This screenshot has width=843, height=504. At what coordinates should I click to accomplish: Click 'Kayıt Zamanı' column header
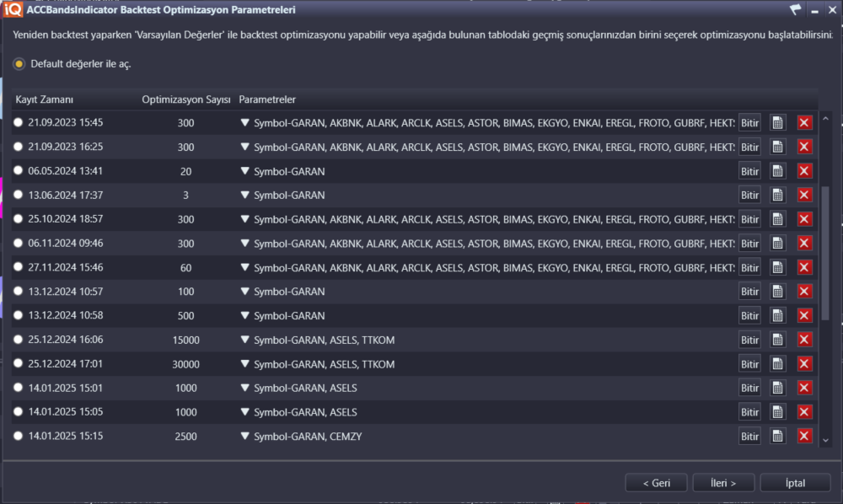(45, 99)
